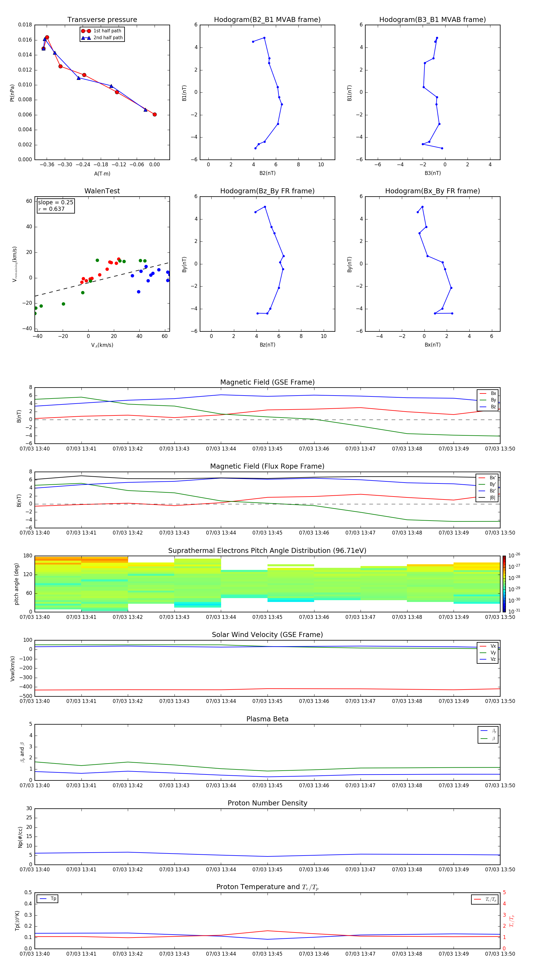This screenshot has height=980, width=535.
Task: Click the "B3(nT)" axis label
Action: pos(432,173)
